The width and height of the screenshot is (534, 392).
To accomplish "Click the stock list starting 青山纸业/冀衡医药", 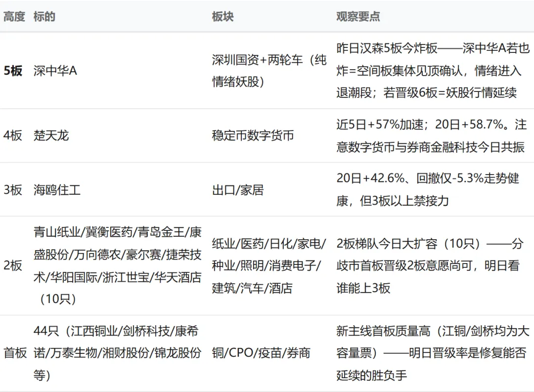I will [x=118, y=265].
